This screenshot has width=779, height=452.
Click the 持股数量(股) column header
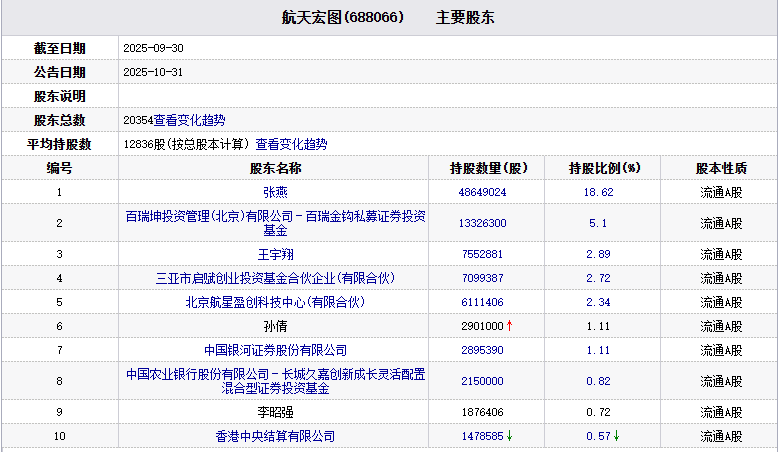(489, 168)
